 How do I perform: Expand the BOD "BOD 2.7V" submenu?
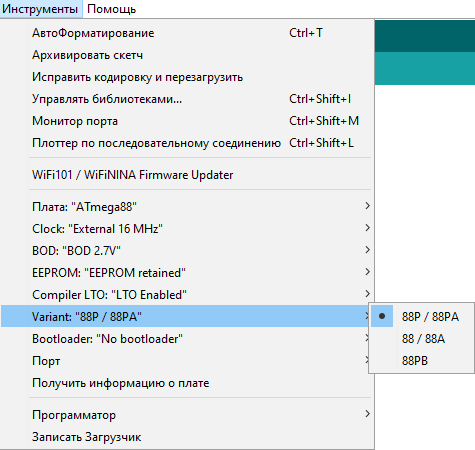pos(187,250)
